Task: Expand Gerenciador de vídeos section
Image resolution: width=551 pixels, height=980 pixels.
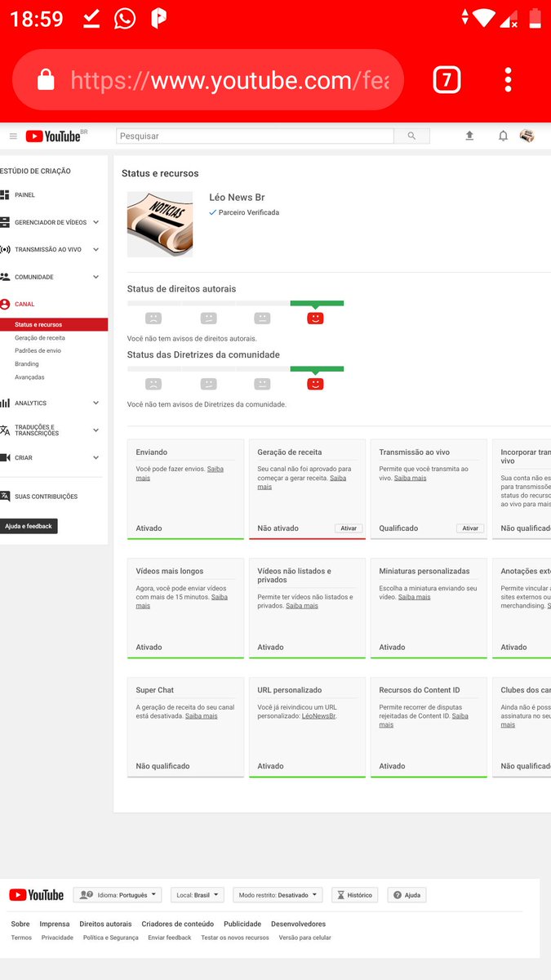Action: click(x=96, y=222)
